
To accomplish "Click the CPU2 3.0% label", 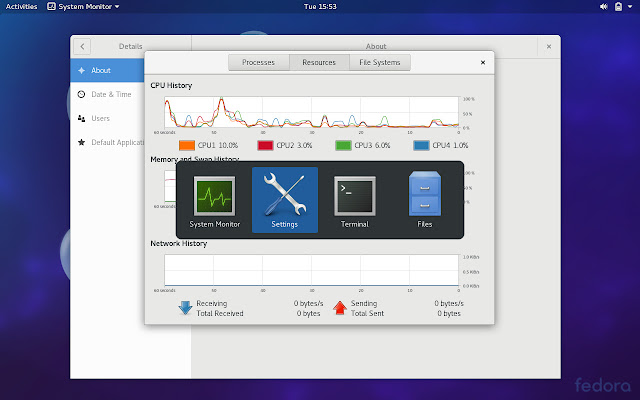I will 294,145.
